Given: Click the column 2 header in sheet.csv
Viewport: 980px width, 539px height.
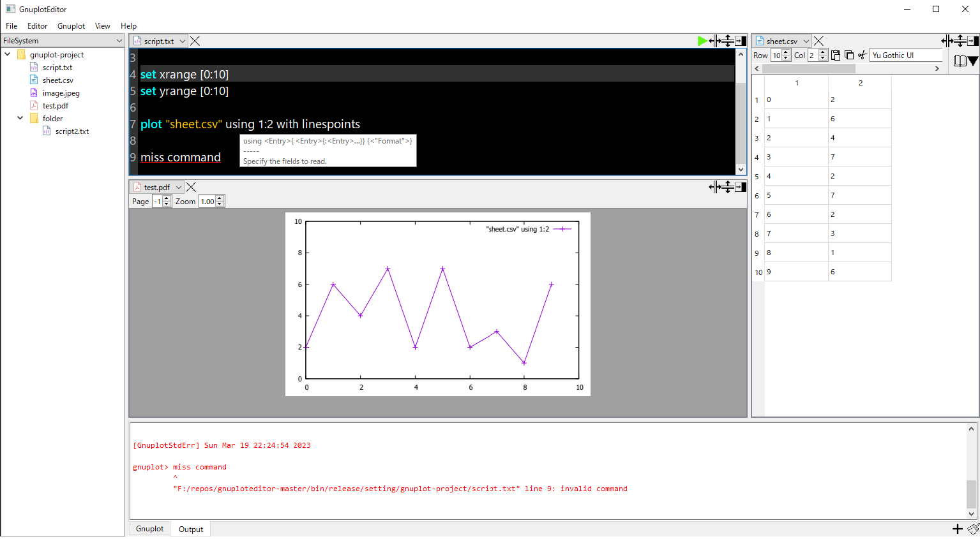Looking at the screenshot, I should 860,83.
